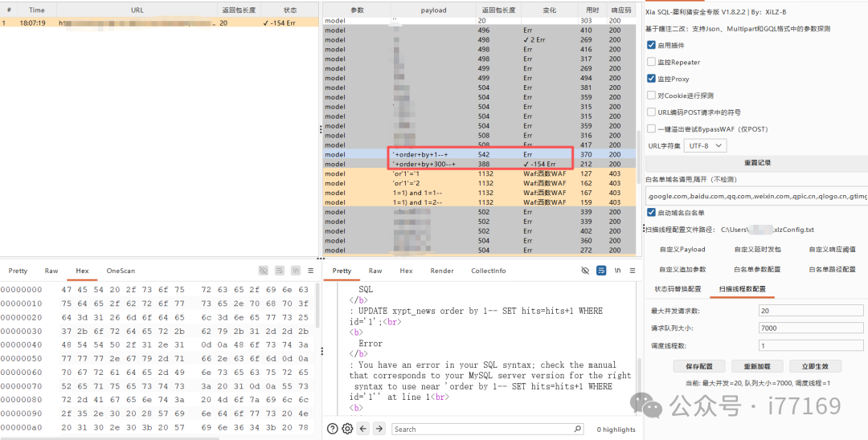The image size is (868, 440).
Task: Enable 监控Repeater checkbox
Action: pos(651,62)
